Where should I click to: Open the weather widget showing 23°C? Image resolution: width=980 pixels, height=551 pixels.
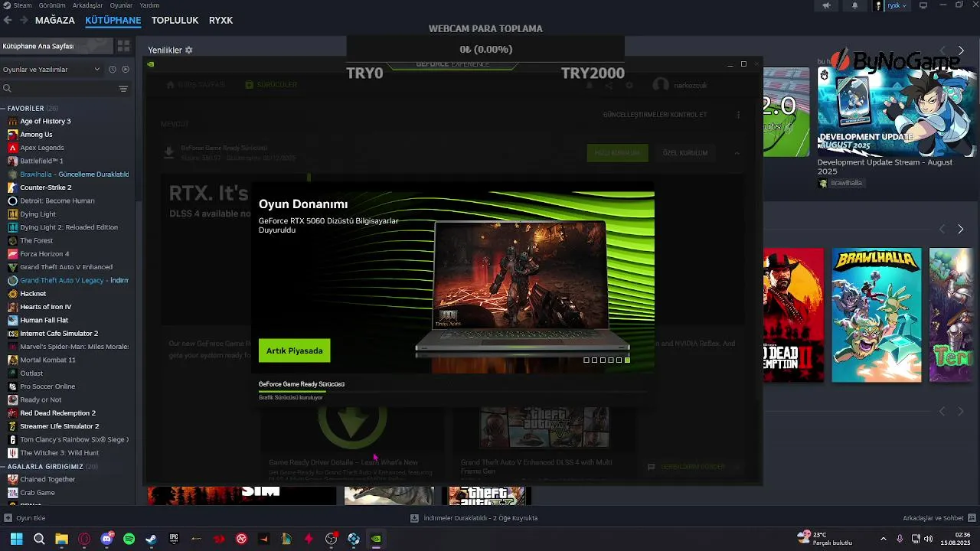tap(825, 539)
